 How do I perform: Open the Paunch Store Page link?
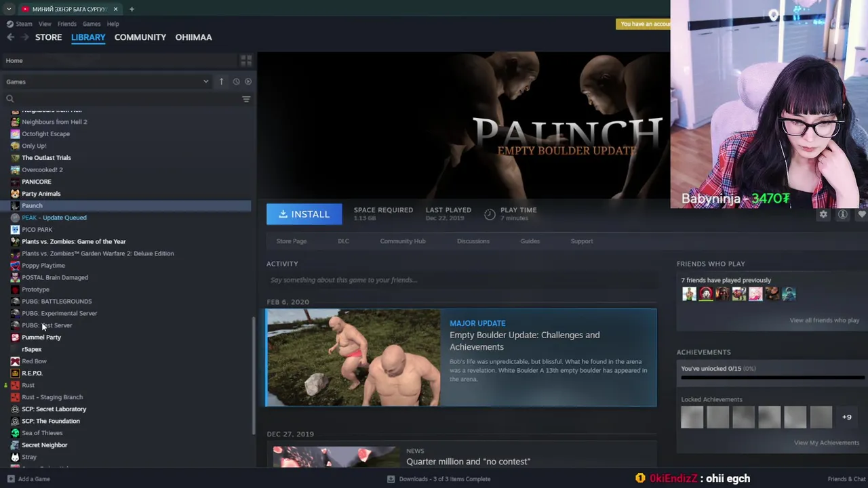pyautogui.click(x=292, y=241)
